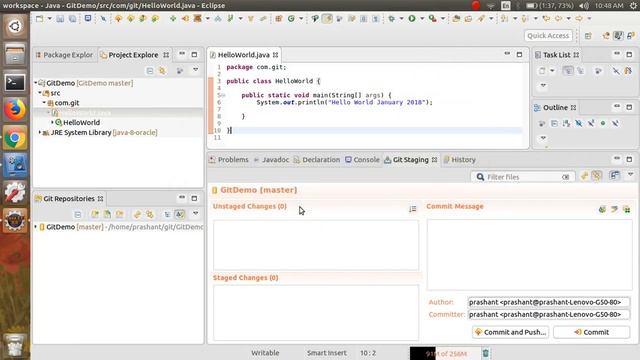This screenshot has width=640, height=360.
Task: Open the Task List view menu arrow
Action: click(543, 85)
